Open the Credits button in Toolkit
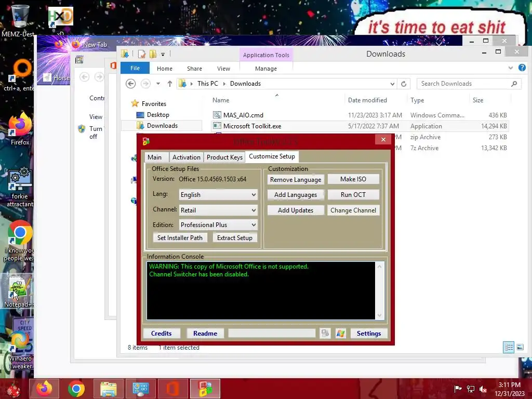The width and height of the screenshot is (532, 399). (x=161, y=333)
